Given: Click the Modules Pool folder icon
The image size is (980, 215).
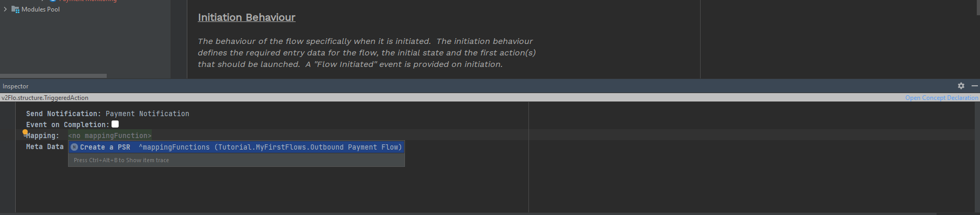Looking at the screenshot, I should (15, 9).
